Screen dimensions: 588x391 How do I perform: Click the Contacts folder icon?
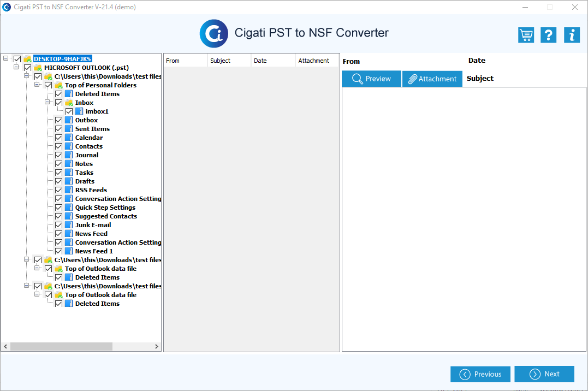pos(69,146)
